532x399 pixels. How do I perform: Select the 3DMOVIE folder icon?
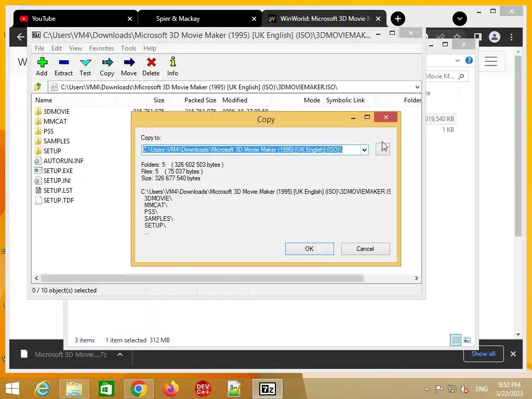click(38, 111)
